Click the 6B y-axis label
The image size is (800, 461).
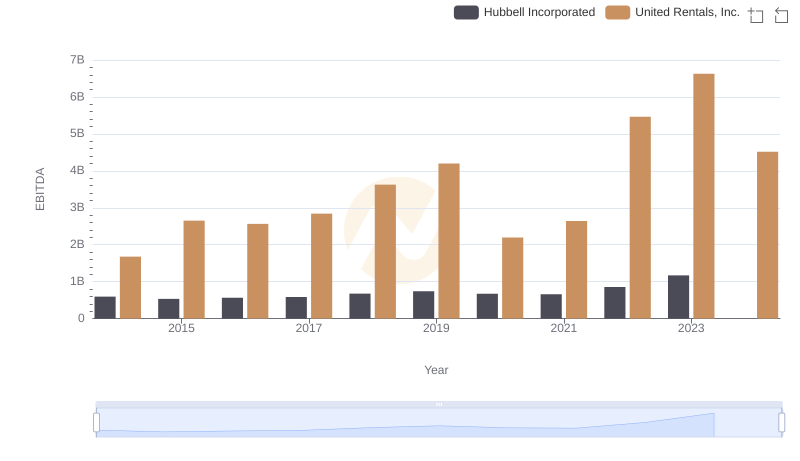click(77, 97)
